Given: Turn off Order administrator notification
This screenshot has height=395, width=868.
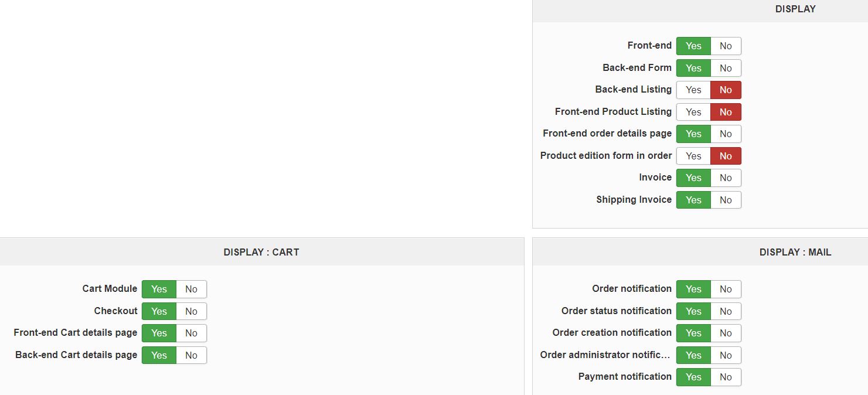Looking at the screenshot, I should coord(726,355).
